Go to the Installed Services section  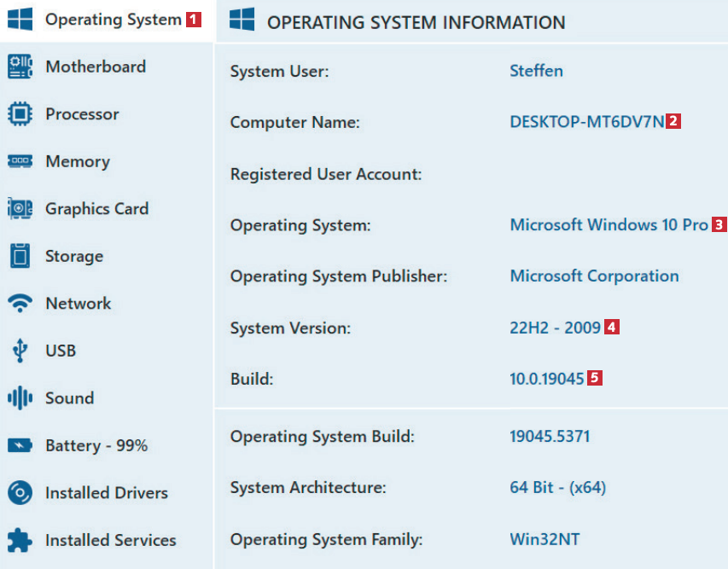click(x=110, y=540)
